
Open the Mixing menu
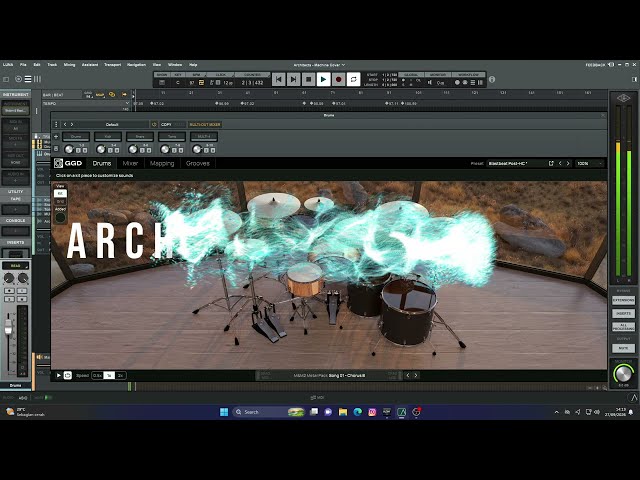coord(69,64)
